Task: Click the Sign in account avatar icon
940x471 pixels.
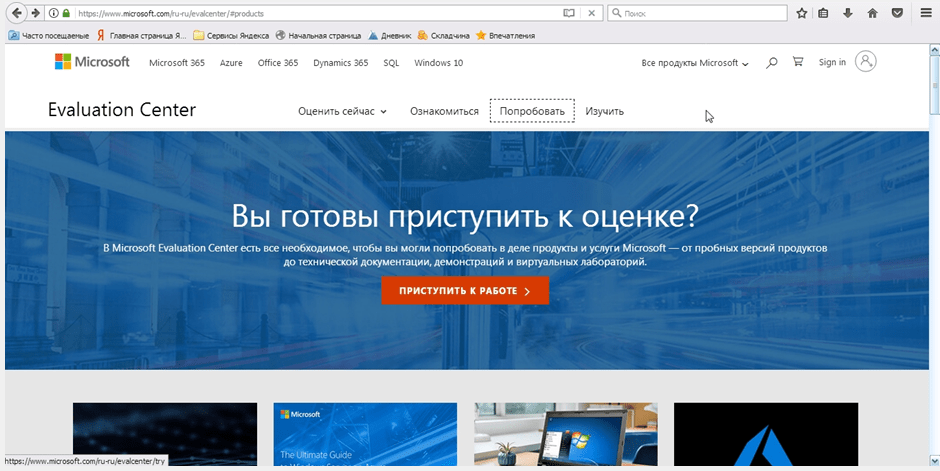Action: tap(866, 62)
